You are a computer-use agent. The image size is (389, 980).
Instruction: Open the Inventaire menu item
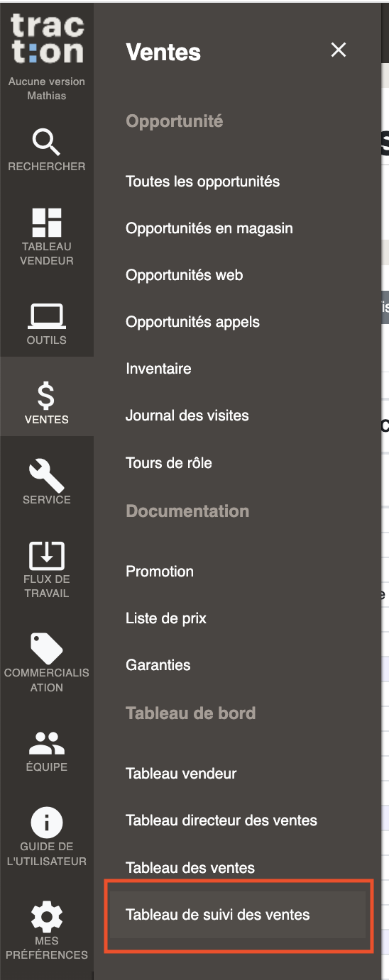point(158,369)
